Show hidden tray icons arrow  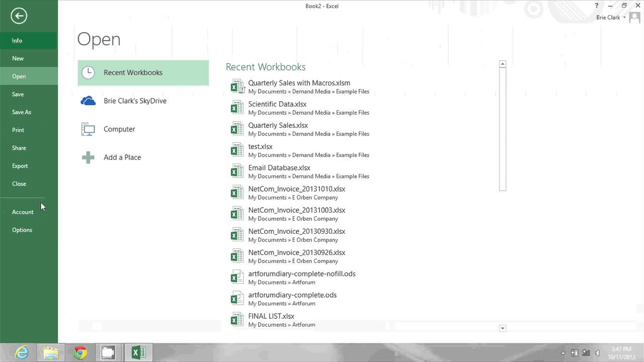point(563,353)
